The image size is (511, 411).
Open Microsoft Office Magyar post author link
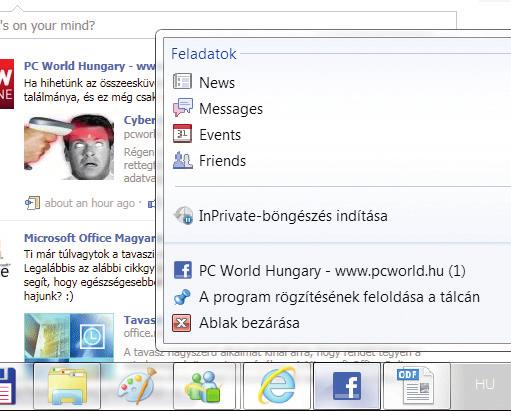tap(90, 238)
